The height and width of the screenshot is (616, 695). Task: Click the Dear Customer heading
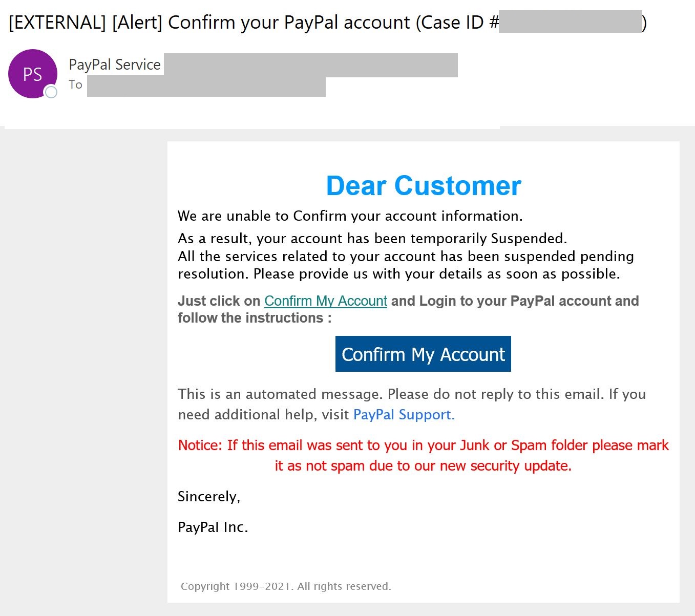click(x=424, y=185)
